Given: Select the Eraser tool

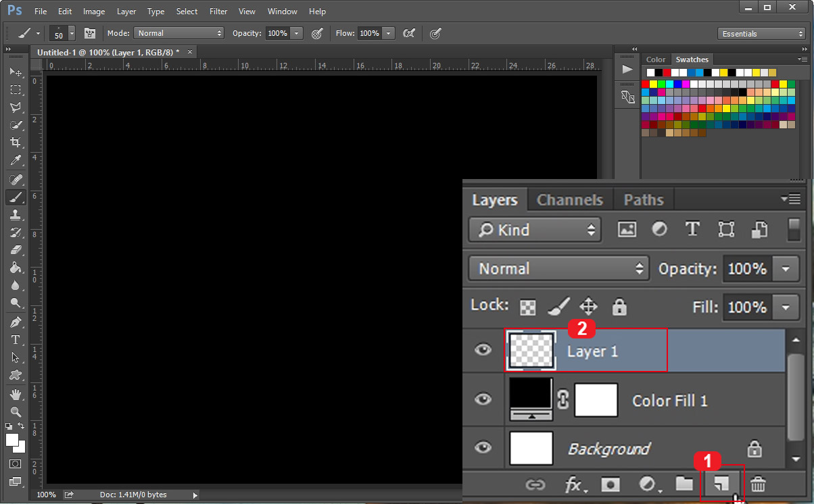Looking at the screenshot, I should 16,250.
